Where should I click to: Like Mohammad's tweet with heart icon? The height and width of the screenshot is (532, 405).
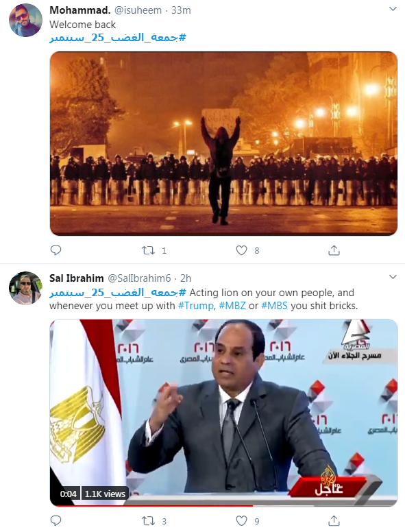point(241,250)
